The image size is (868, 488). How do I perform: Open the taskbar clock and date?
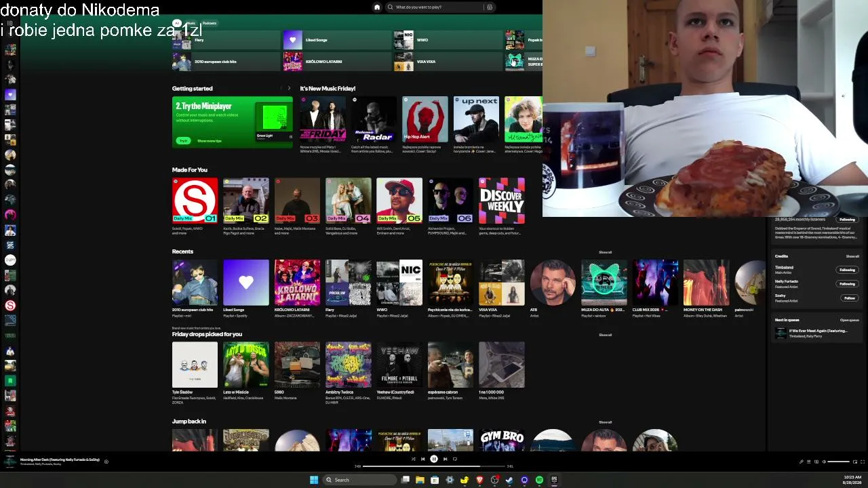[x=852, y=480]
